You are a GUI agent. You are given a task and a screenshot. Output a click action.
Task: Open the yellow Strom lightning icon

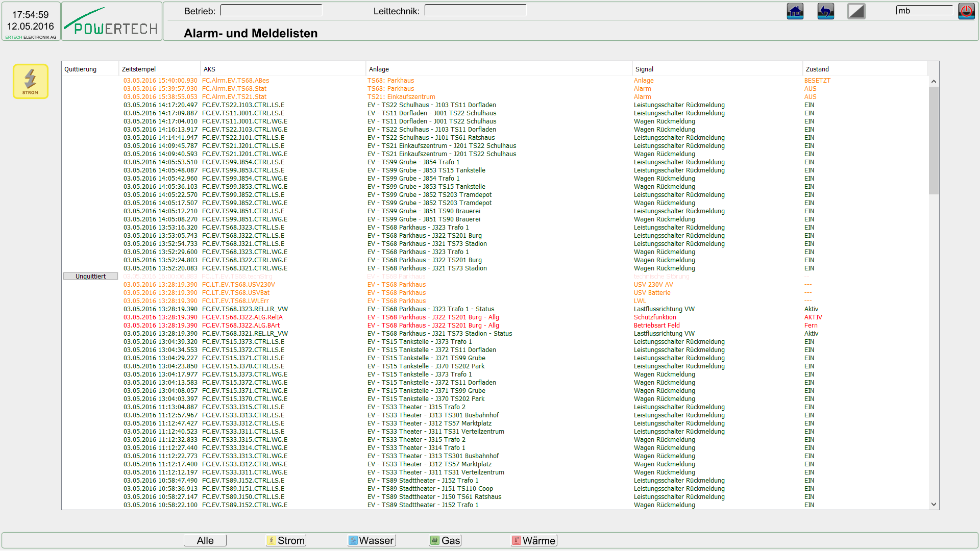click(31, 81)
